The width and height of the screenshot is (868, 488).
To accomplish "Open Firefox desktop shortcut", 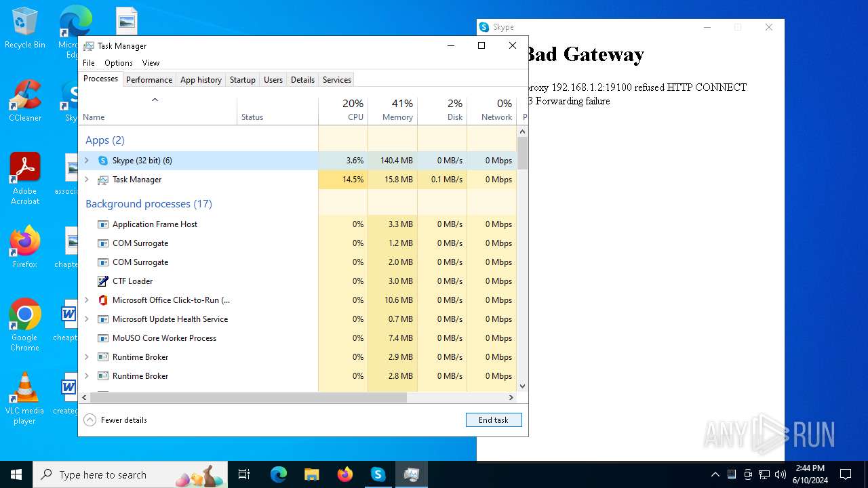I will tap(25, 247).
